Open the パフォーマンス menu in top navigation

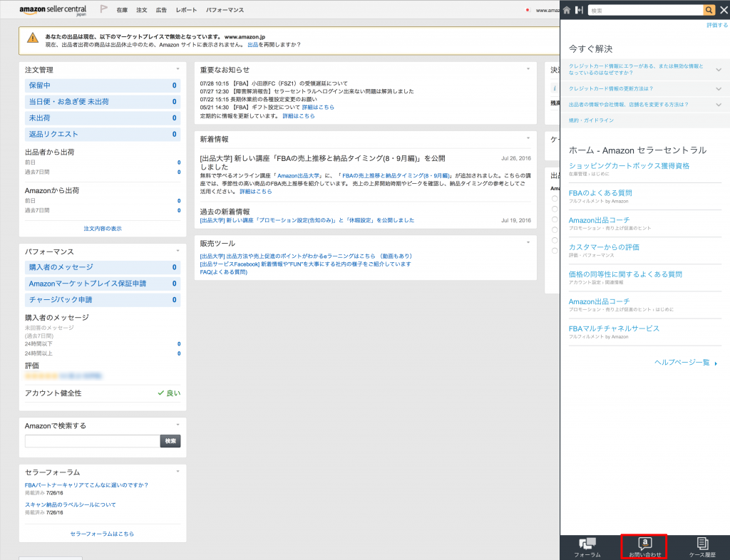pos(225,10)
